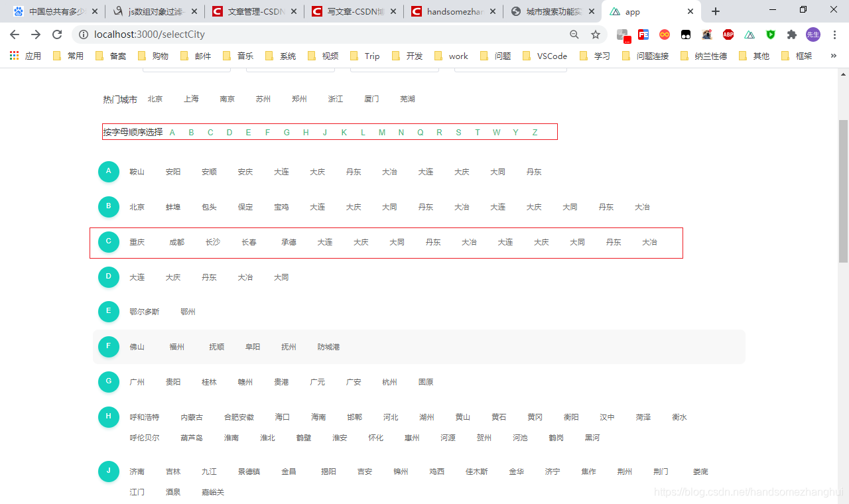Click letter Z in the alphabet index row
The width and height of the screenshot is (849, 504).
535,132
